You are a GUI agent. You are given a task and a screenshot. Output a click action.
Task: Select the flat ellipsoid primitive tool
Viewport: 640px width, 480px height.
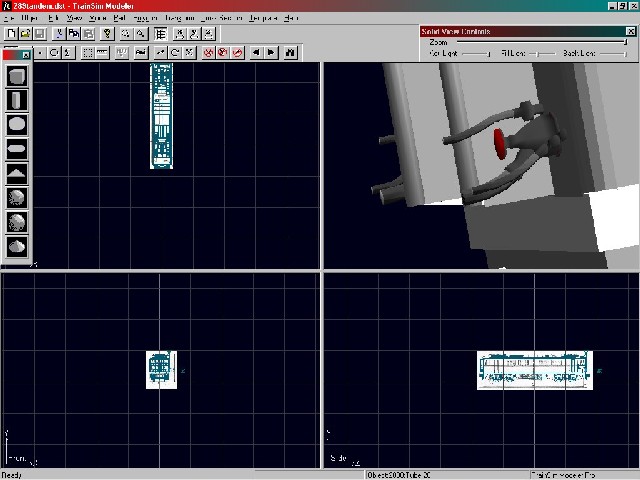[17, 149]
